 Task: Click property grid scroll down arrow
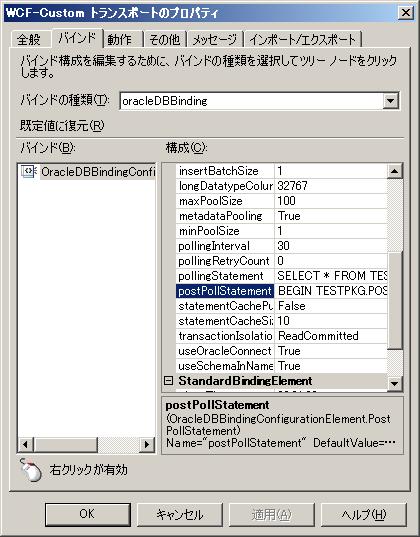point(395,383)
